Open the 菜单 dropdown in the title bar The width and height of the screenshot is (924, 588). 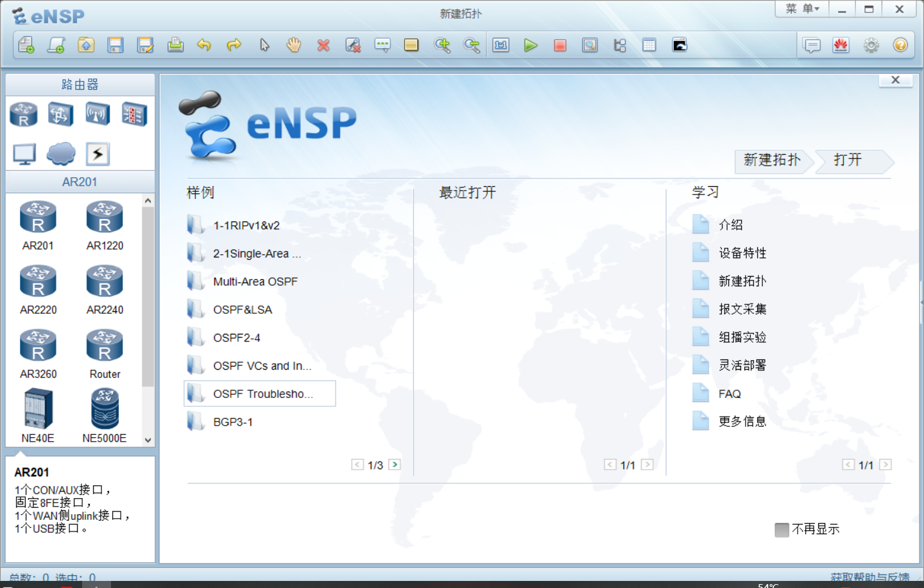tap(801, 9)
